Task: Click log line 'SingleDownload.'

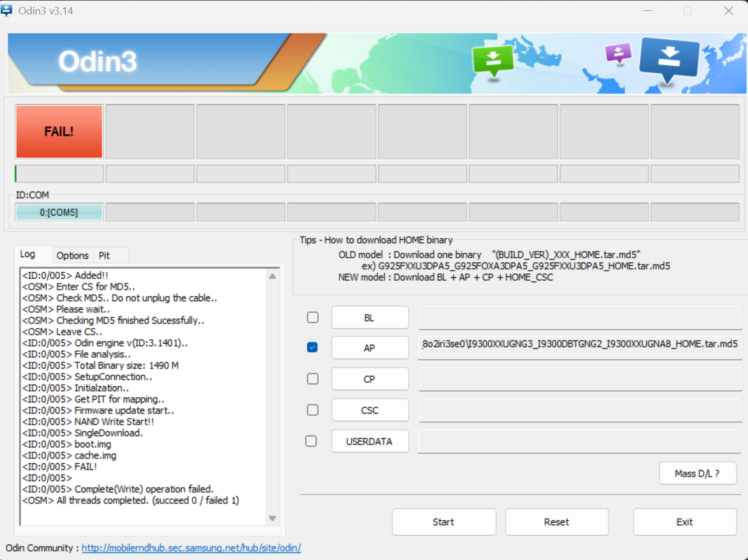Action: 82,433
